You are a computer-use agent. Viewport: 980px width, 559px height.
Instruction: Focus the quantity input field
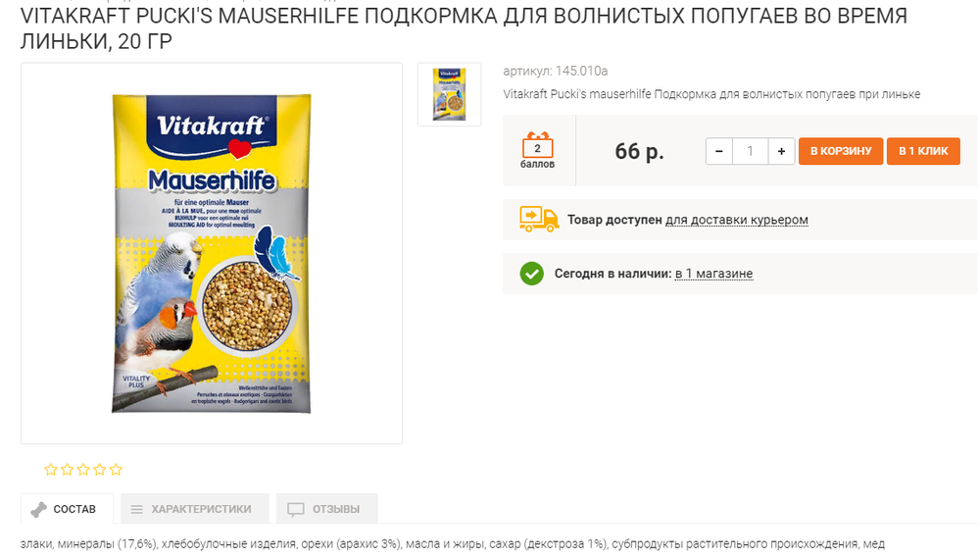[x=750, y=151]
